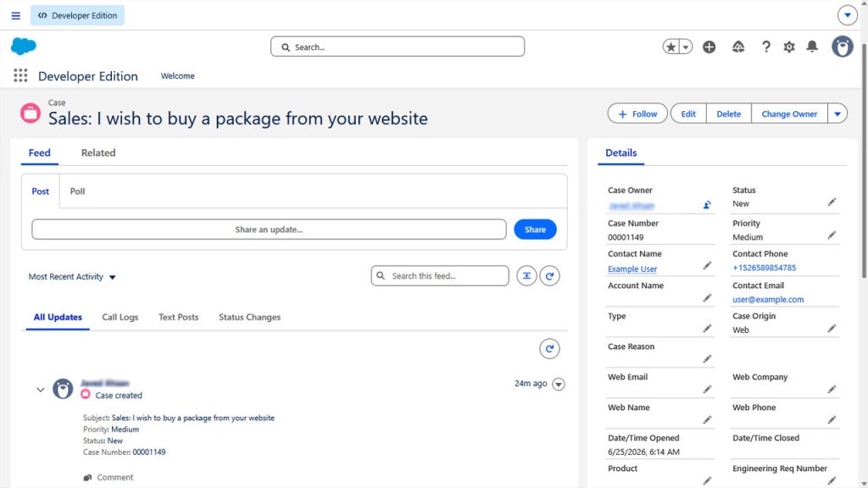
Task: Click the feed poster avatar
Action: [x=63, y=389]
